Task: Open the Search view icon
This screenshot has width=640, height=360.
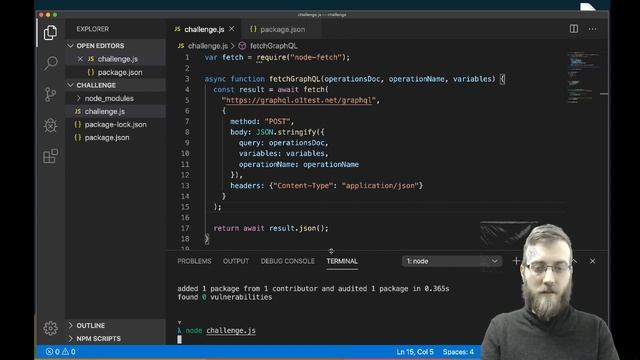Action: point(50,63)
